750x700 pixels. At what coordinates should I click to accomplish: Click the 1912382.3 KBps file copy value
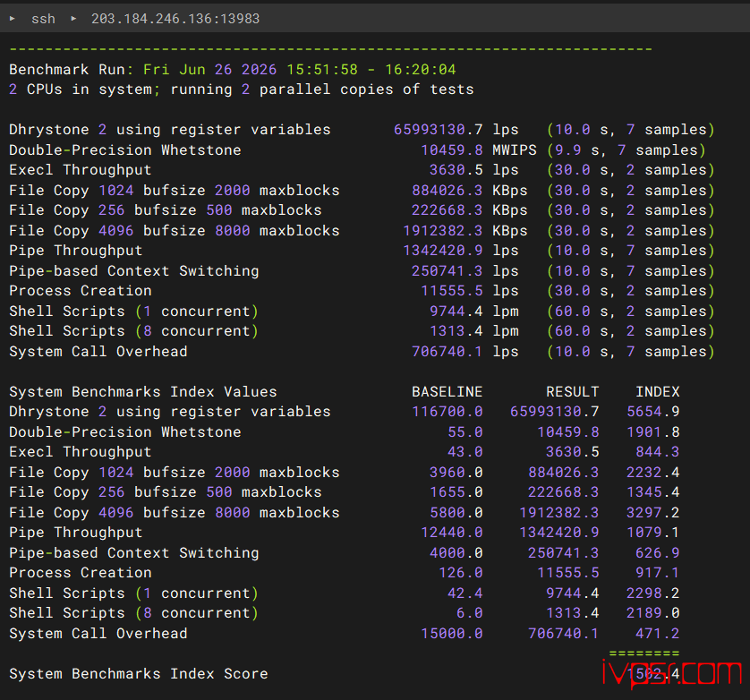[x=464, y=230]
